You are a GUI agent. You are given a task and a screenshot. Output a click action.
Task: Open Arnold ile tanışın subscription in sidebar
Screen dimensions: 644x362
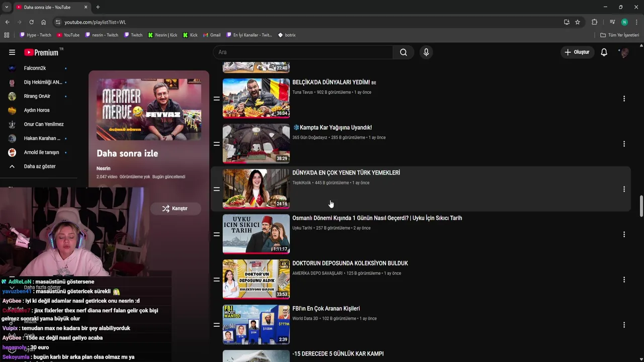38,152
